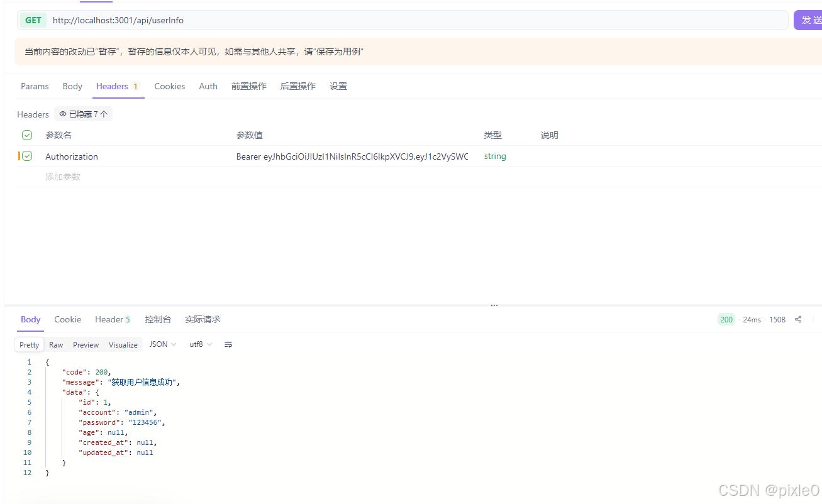This screenshot has width=822, height=504.
Task: Open the JSON format dropdown
Action: (162, 344)
